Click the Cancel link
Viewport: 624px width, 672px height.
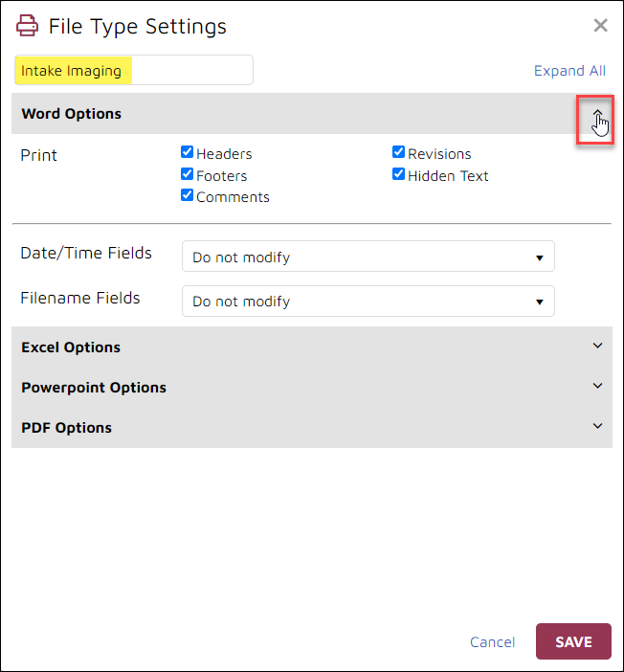493,642
